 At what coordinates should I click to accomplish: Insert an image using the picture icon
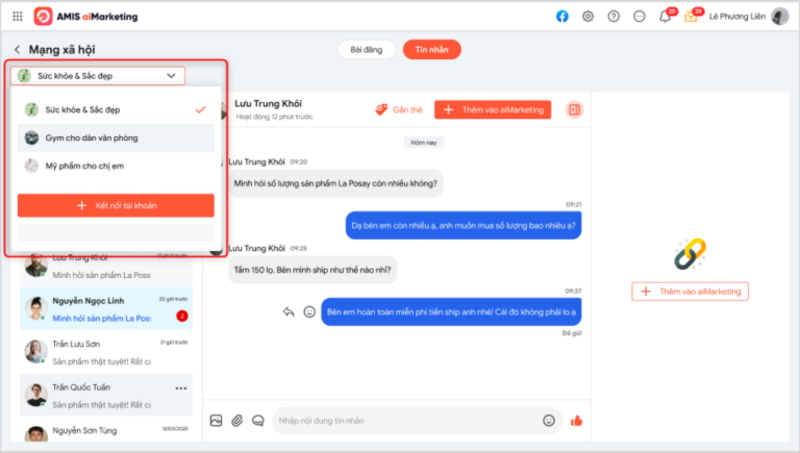click(215, 421)
